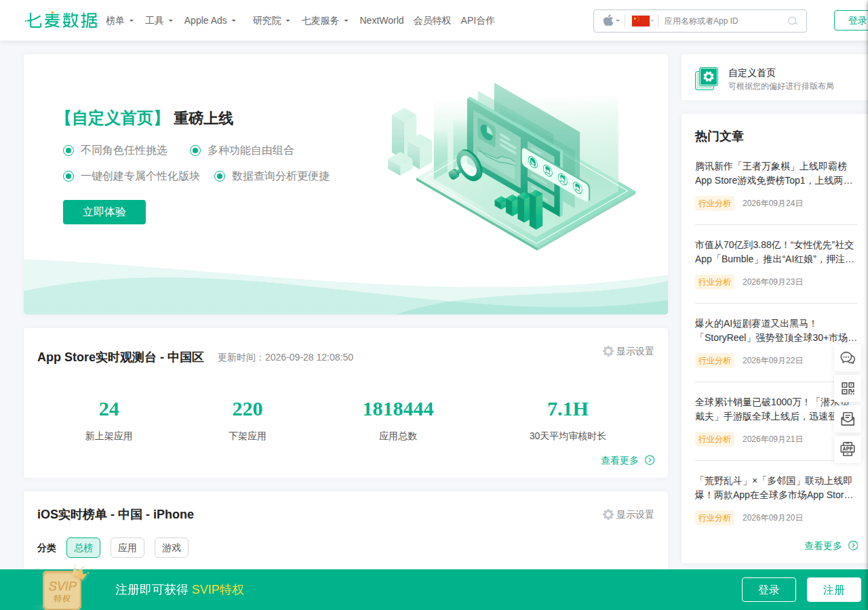Viewport: 868px width, 610px height.
Task: Click gear icon in App Store实时观测台 panel
Action: tap(608, 351)
